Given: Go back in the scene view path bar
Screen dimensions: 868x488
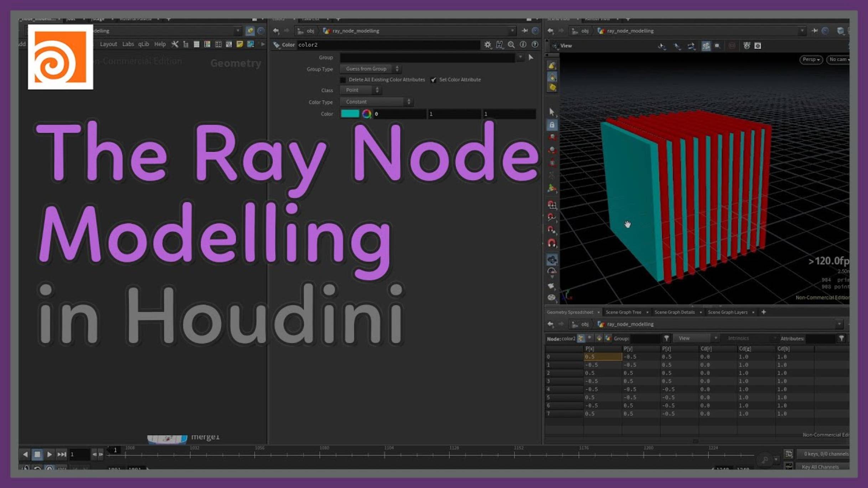Looking at the screenshot, I should click(551, 31).
